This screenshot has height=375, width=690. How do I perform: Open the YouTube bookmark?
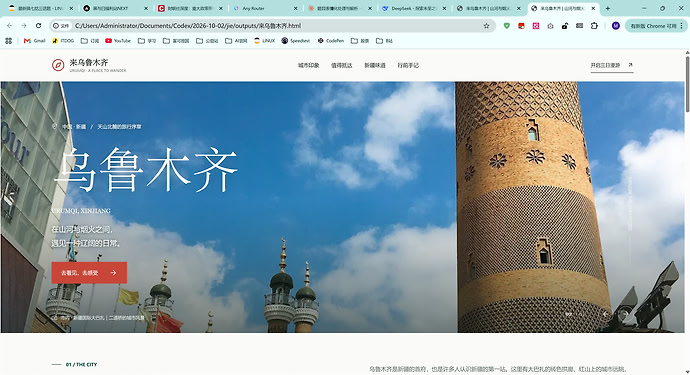[118, 40]
